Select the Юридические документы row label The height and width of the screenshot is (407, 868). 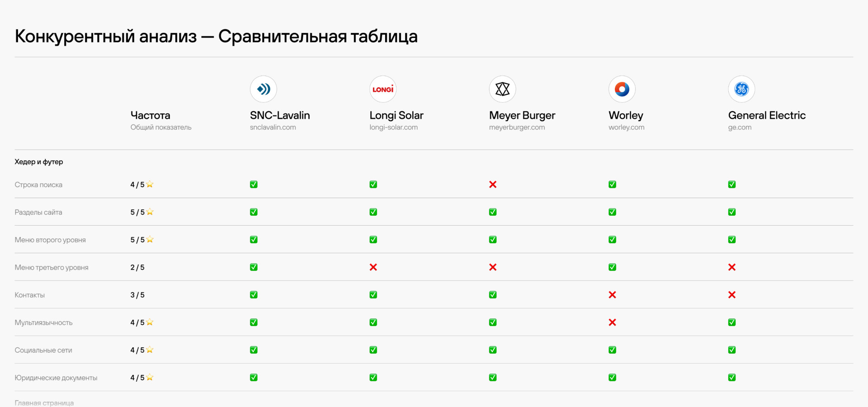click(56, 378)
